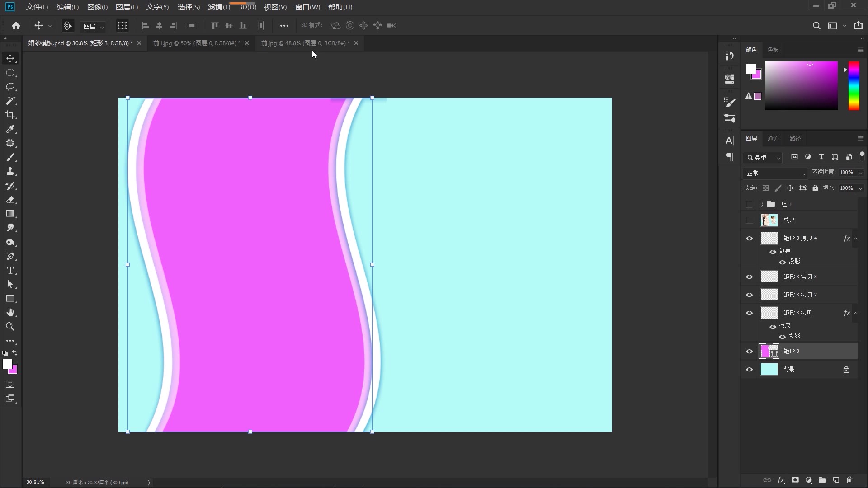Show the hidden 组 1 group
Image resolution: width=868 pixels, height=488 pixels.
tap(749, 204)
